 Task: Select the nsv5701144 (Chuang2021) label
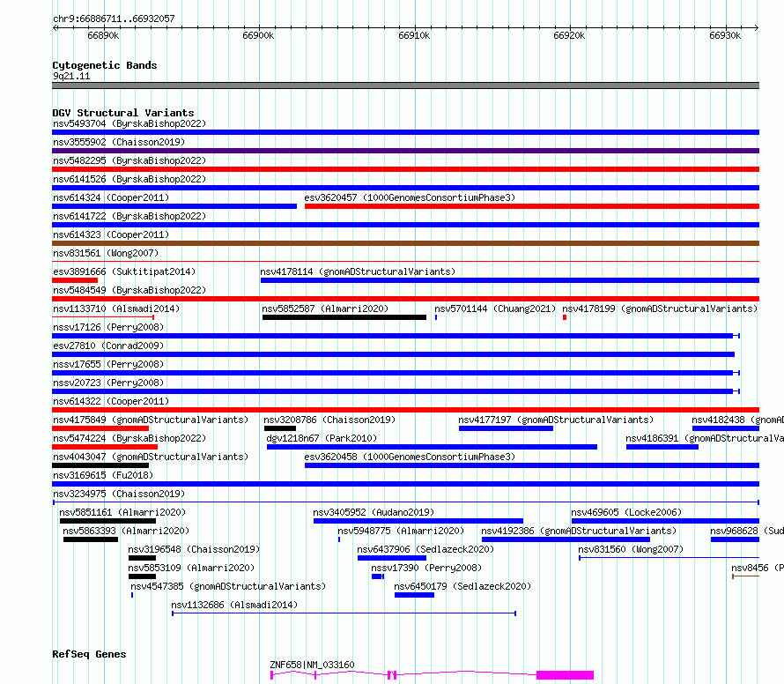pyautogui.click(x=495, y=309)
